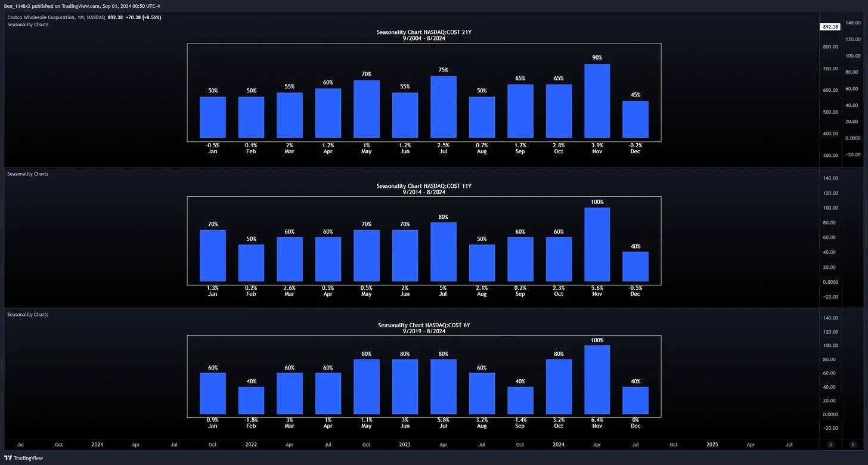
Task: Click the '9/2004 - 8/2024' date range
Action: (x=424, y=38)
